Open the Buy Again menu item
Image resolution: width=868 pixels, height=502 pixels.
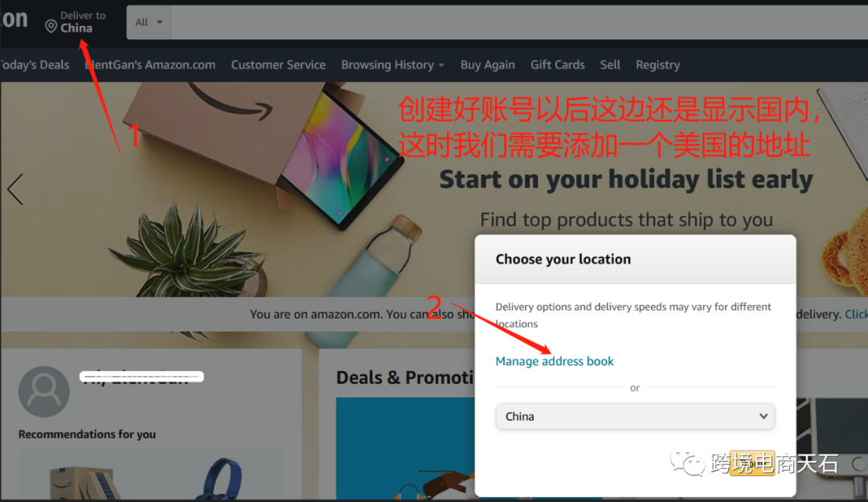(487, 65)
